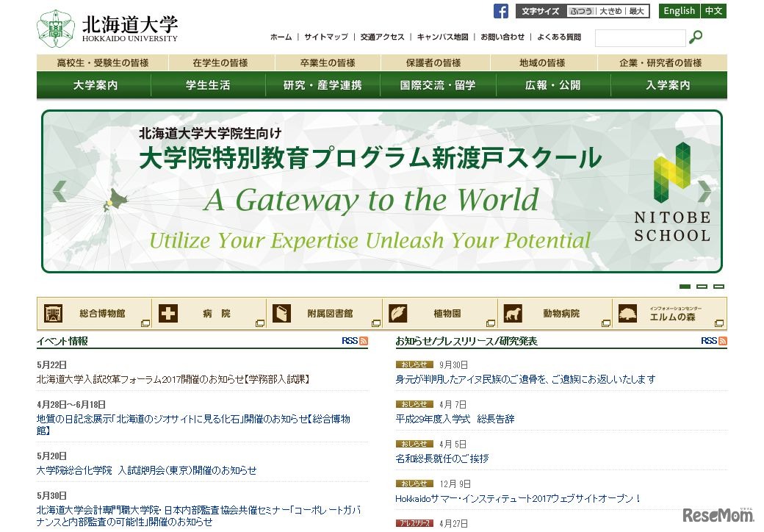
Task: Open the 附属図書館 library book icon
Action: pos(281,313)
